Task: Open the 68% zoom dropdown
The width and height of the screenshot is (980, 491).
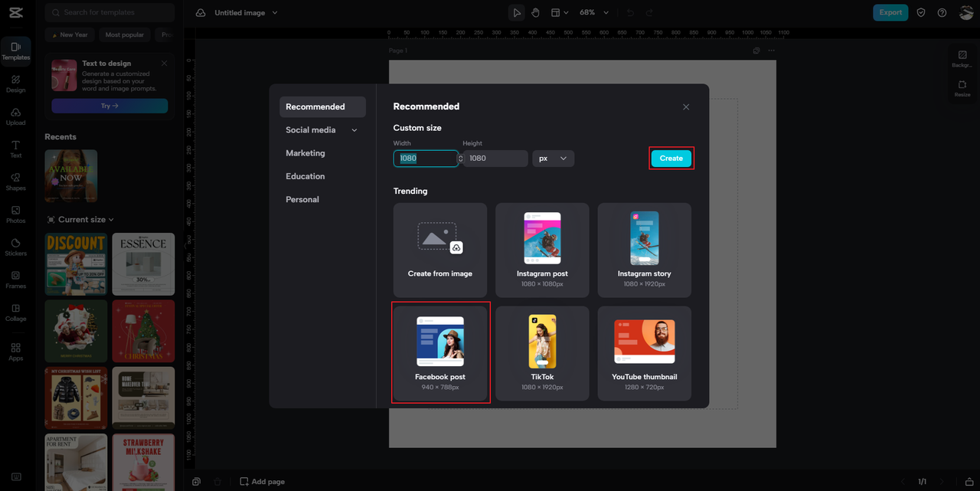Action: (x=594, y=13)
